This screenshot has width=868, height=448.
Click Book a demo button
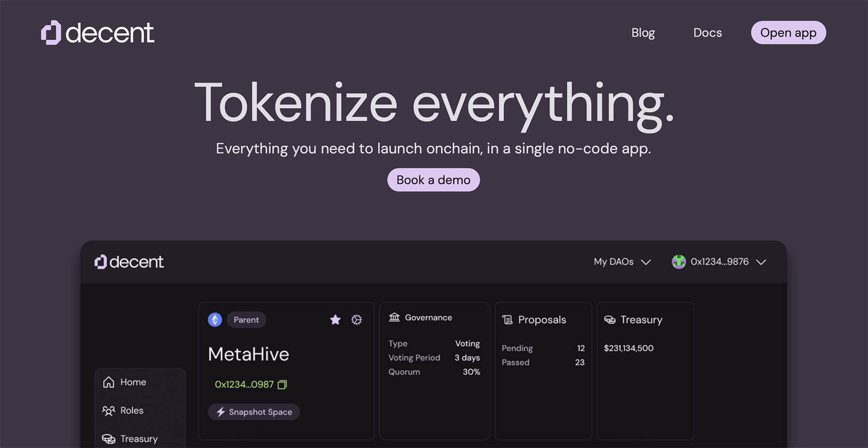[x=433, y=180]
